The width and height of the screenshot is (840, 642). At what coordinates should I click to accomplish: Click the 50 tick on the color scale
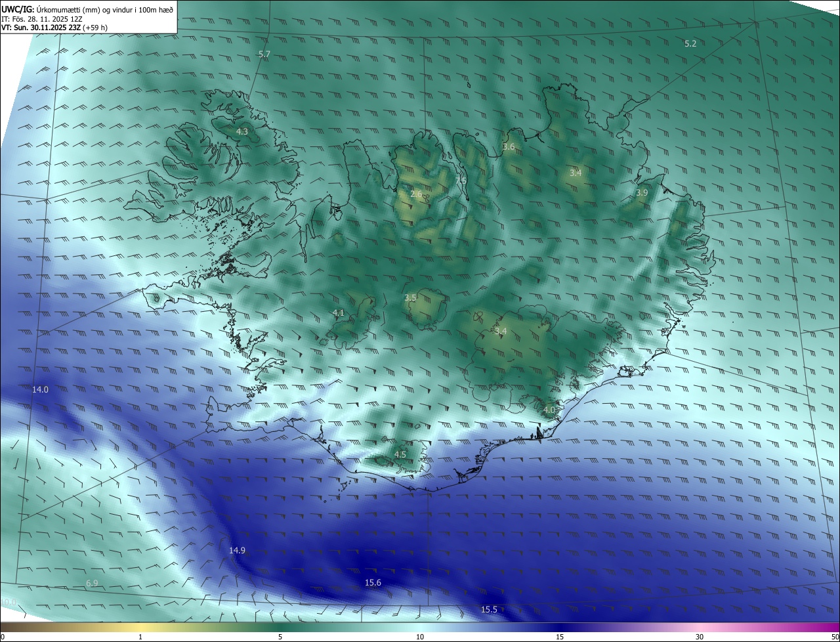click(x=835, y=637)
